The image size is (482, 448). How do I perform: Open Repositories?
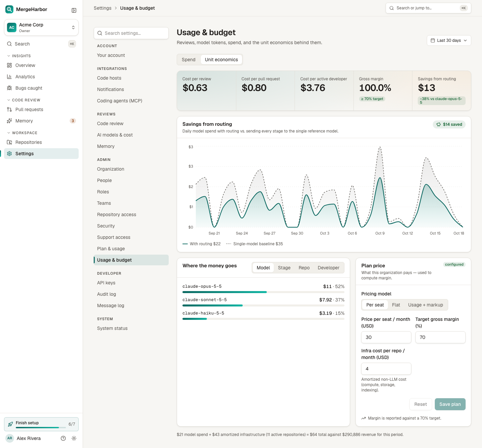[41, 142]
